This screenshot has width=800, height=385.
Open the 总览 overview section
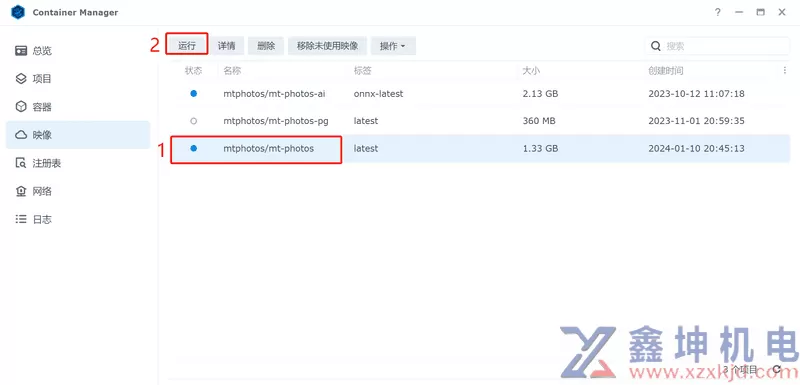click(x=78, y=51)
